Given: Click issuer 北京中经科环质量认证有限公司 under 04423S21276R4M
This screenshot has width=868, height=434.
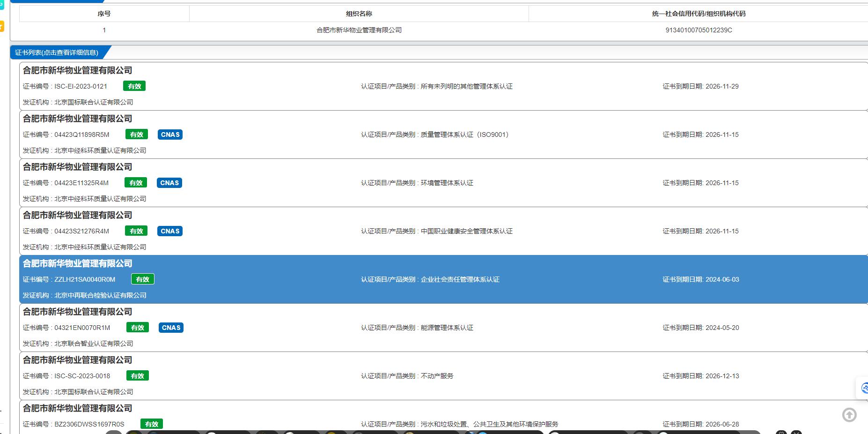Looking at the screenshot, I should [x=100, y=247].
